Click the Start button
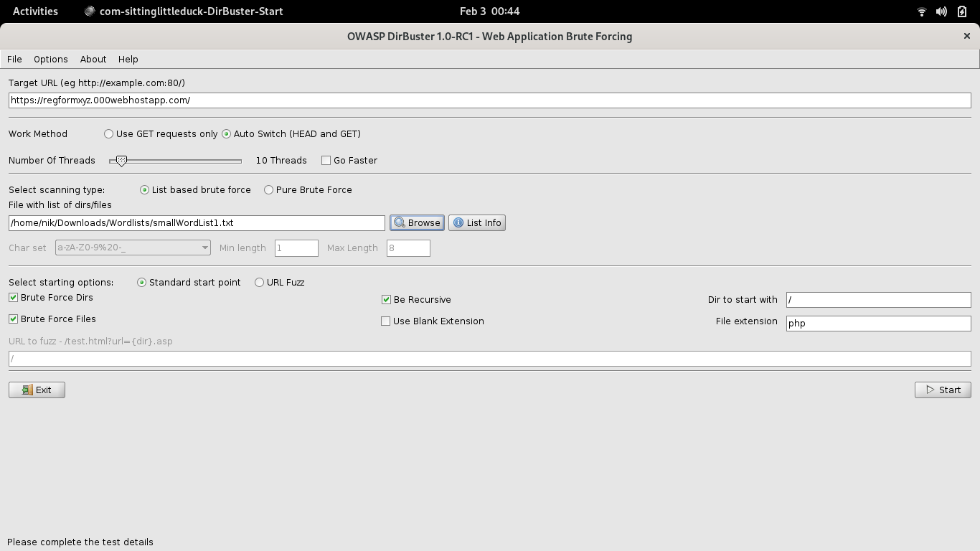This screenshot has height=551, width=980. point(943,390)
